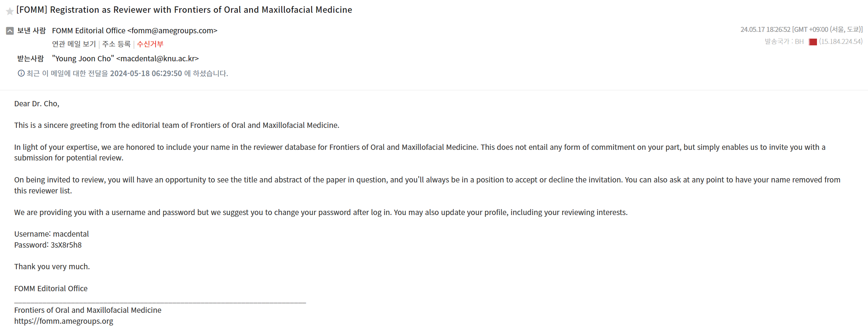Image resolution: width=868 pixels, height=333 pixels.
Task: Click the sender IP address 15.184.224.54
Action: pyautogui.click(x=841, y=41)
